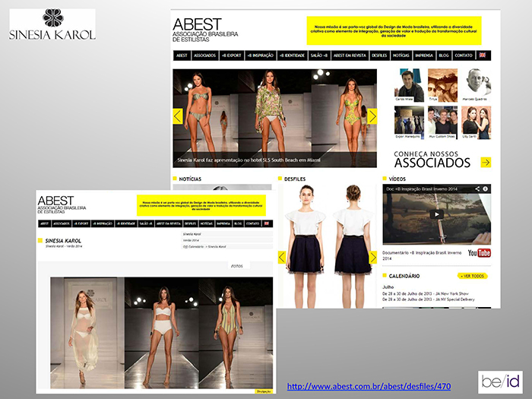
Task: Open Expor Manequins associate thumbnail
Action: tap(409, 122)
